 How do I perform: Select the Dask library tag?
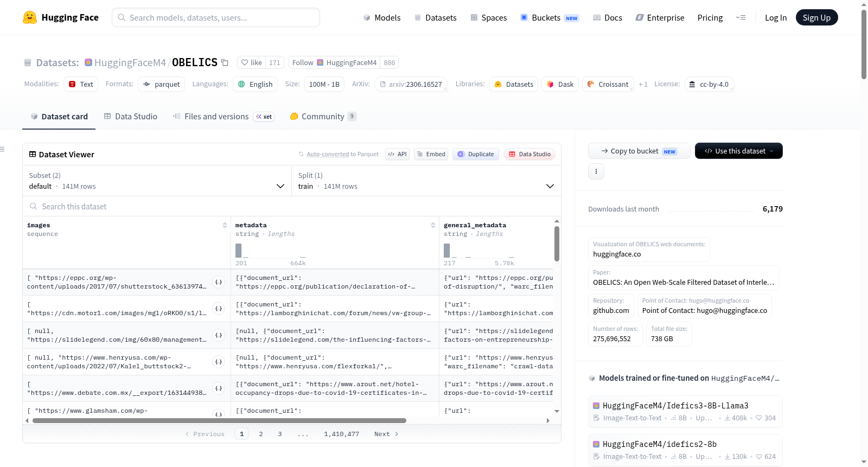(560, 84)
